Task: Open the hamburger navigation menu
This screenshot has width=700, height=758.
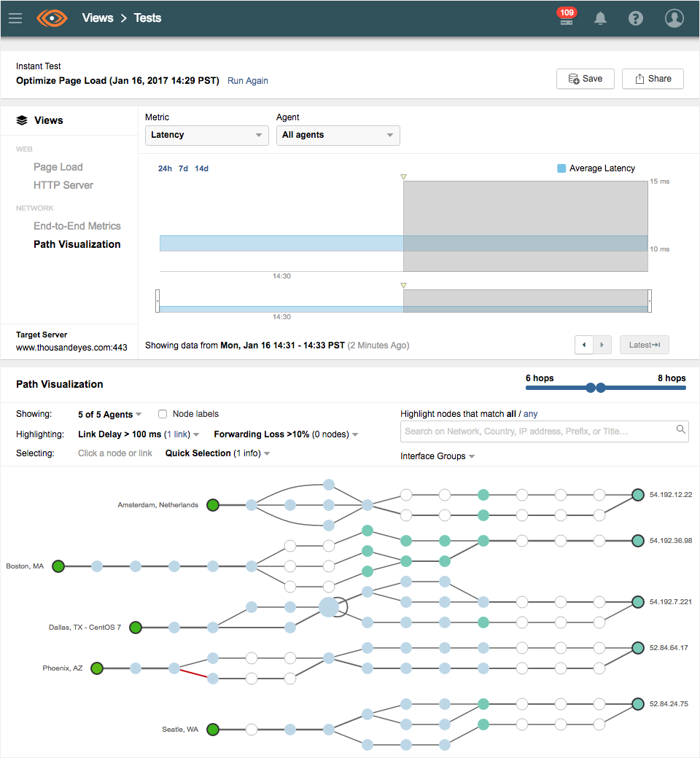Action: point(15,18)
